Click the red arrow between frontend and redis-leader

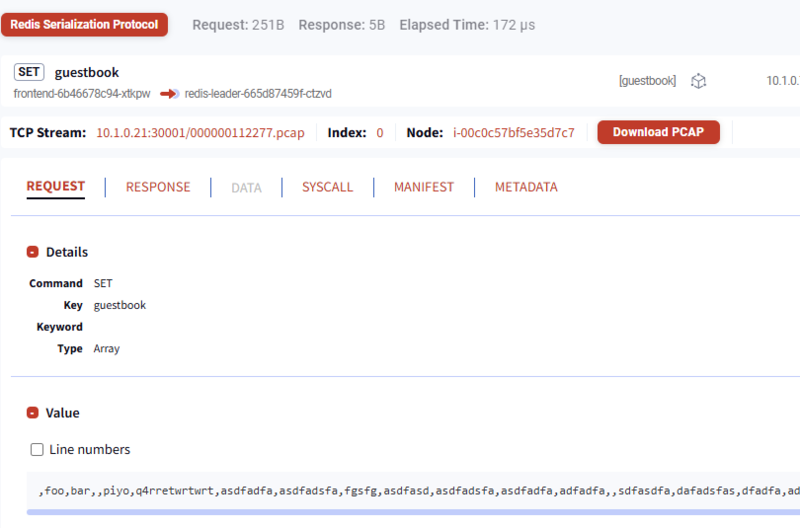tap(169, 94)
